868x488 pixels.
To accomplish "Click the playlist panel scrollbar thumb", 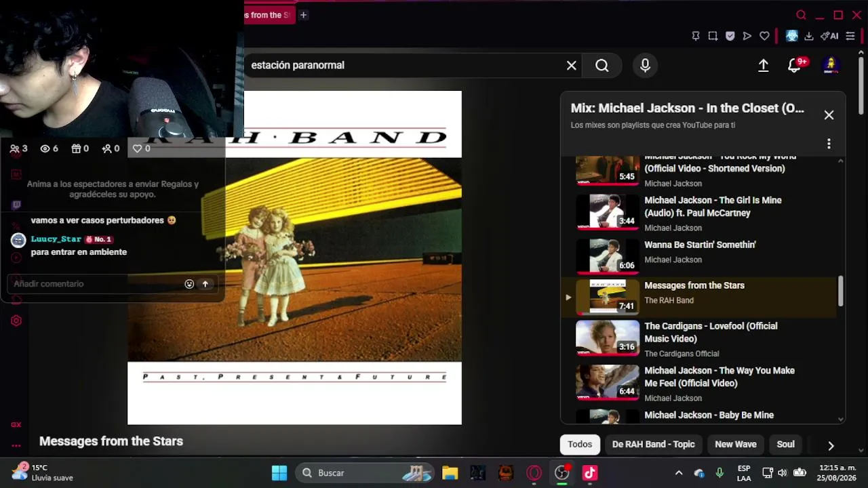I will click(841, 291).
